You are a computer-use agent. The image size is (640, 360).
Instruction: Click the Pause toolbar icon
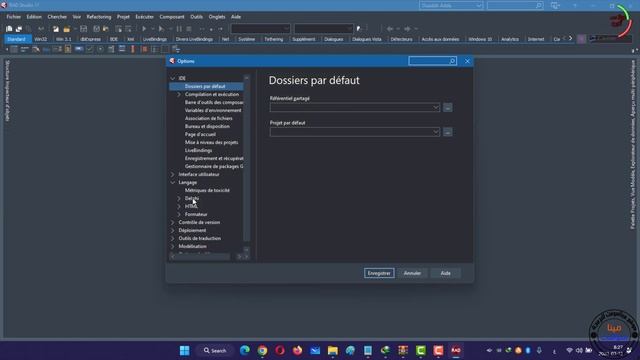[179, 29]
